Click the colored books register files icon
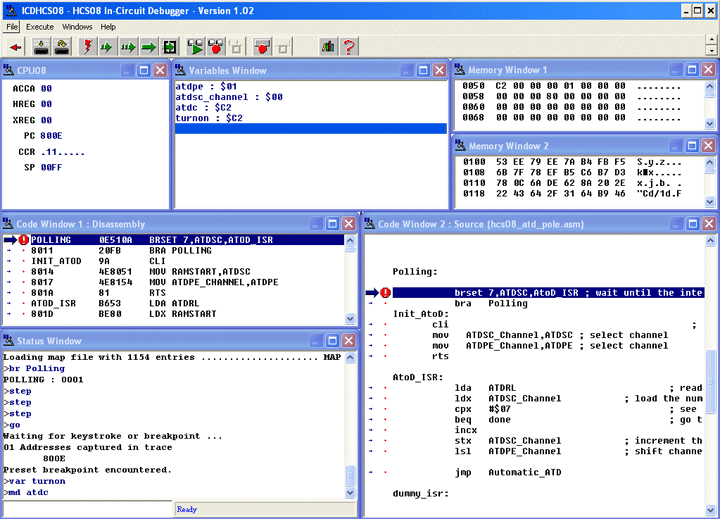 click(x=328, y=47)
